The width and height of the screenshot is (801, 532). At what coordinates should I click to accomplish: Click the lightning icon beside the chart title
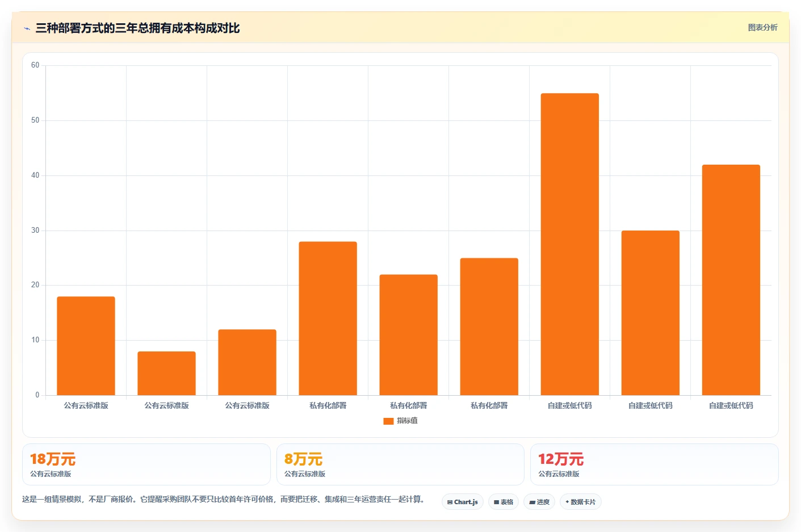(x=27, y=28)
